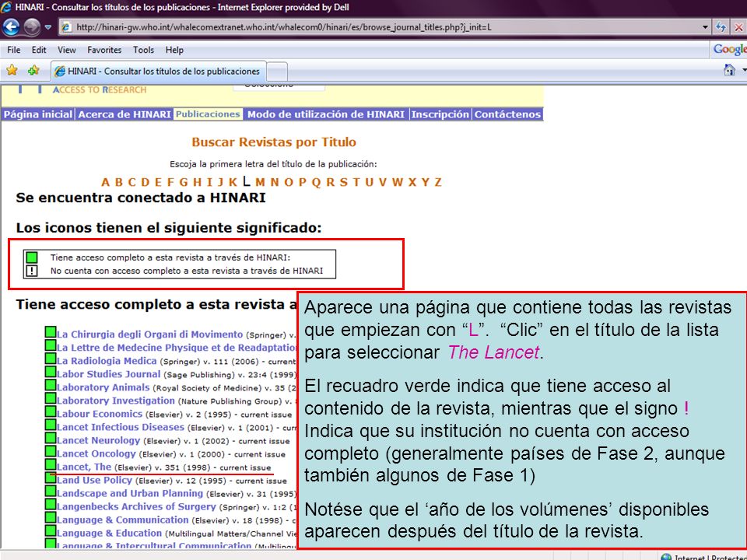Open Lancet Neurology journal link

point(99,440)
